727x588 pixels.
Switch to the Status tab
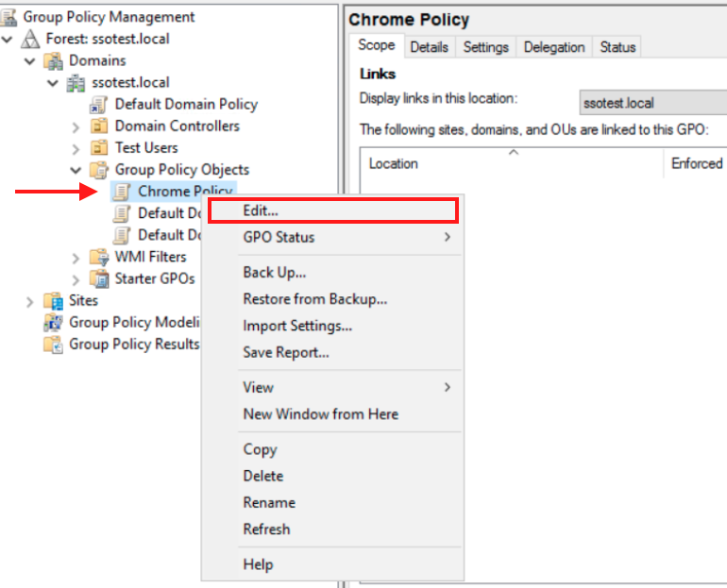[x=617, y=47]
